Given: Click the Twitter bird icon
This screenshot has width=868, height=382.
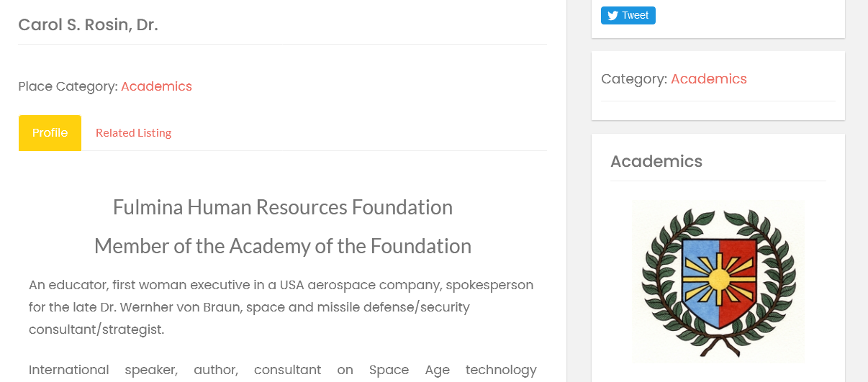Looking at the screenshot, I should (612, 16).
